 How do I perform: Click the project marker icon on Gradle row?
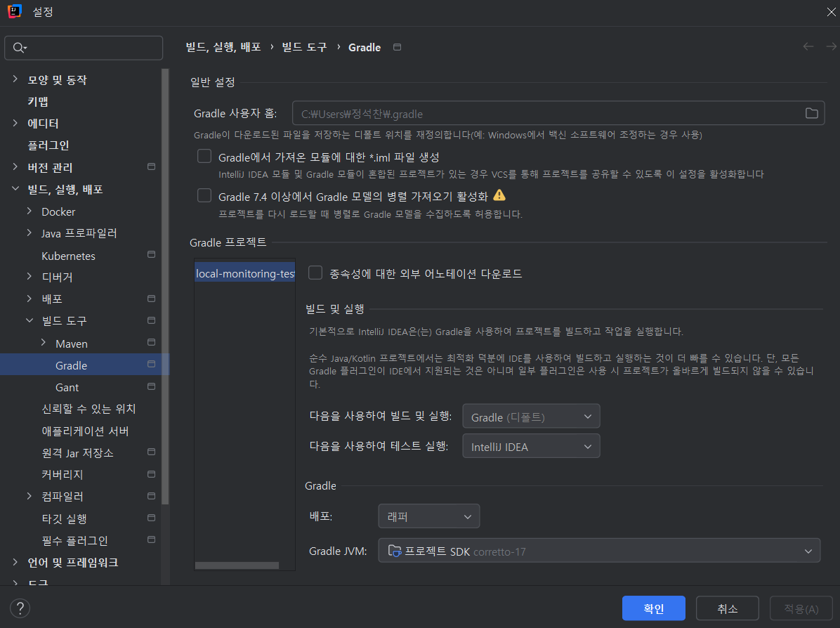click(x=151, y=365)
